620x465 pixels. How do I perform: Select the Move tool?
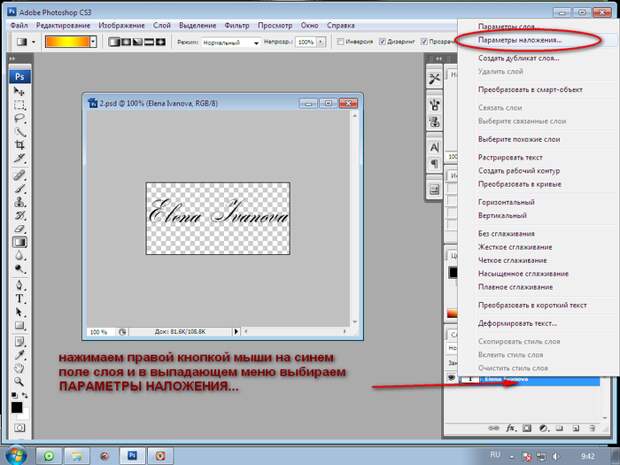click(19, 92)
